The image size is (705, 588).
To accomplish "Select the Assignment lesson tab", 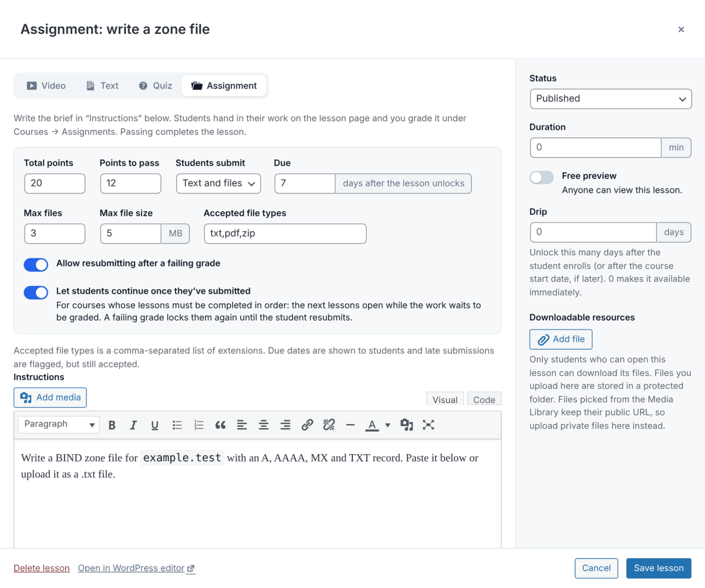I will pos(224,86).
